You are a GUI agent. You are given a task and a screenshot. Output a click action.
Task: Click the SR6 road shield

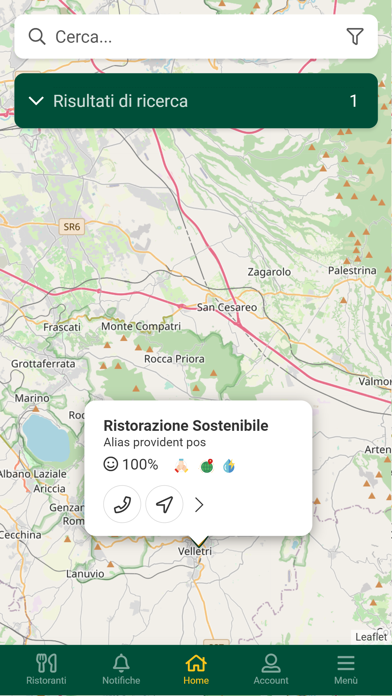(71, 228)
